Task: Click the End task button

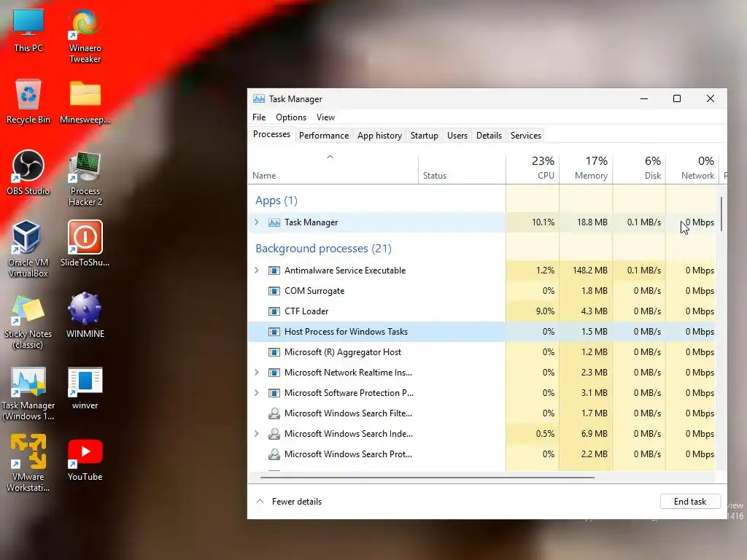Action: pos(690,502)
